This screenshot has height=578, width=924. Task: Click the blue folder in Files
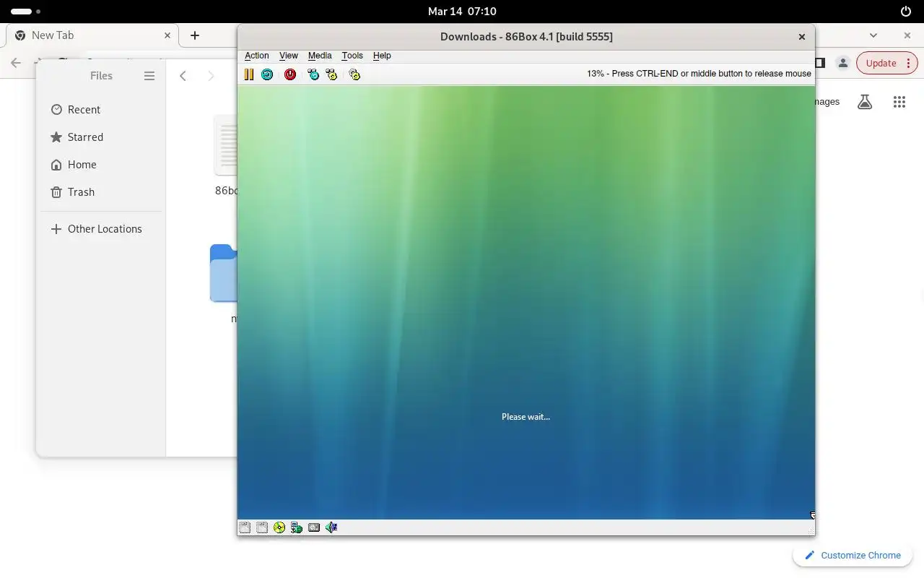tap(224, 273)
